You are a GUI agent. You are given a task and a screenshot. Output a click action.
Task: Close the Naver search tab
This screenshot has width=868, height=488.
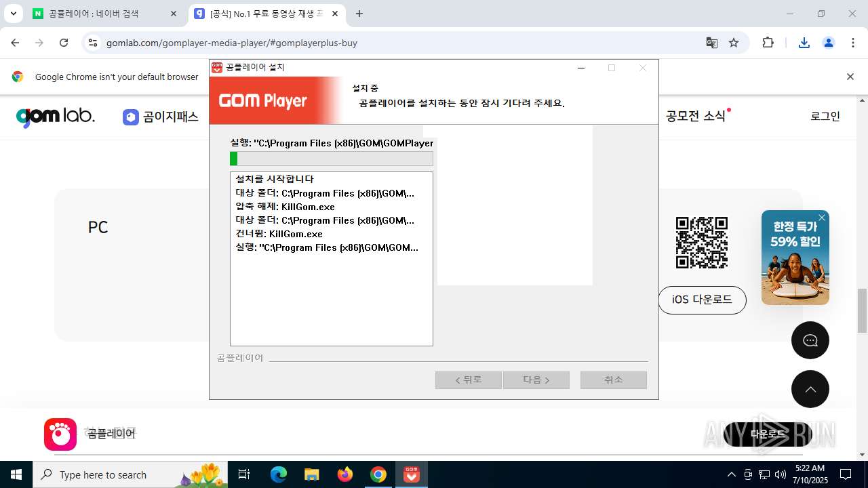click(174, 14)
